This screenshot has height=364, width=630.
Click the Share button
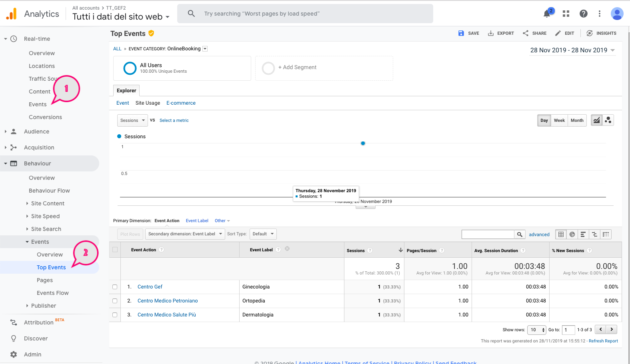point(534,33)
